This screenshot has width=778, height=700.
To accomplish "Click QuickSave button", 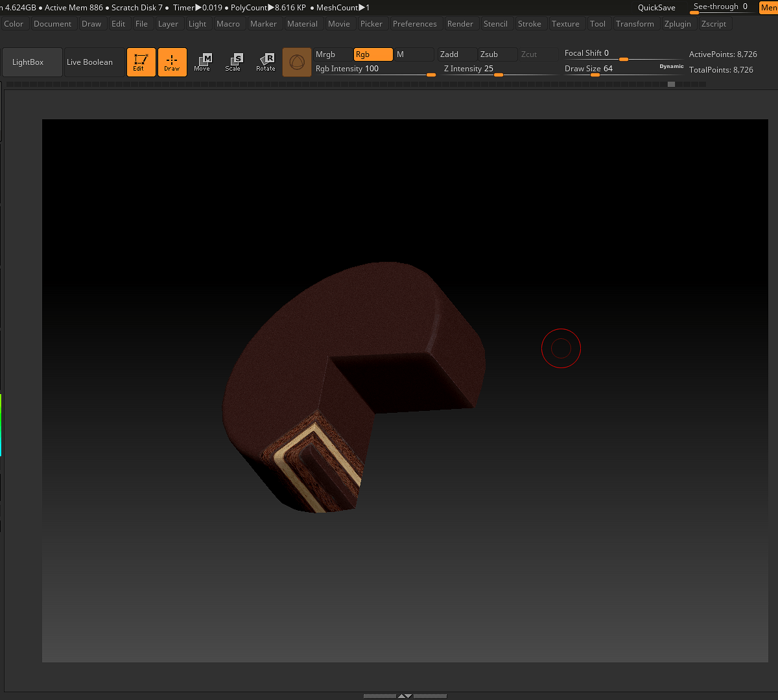I will pyautogui.click(x=657, y=8).
